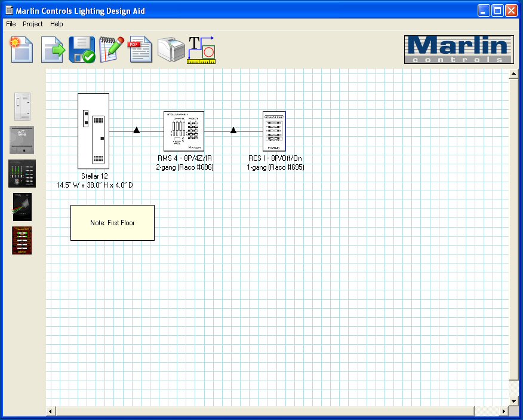Pick the white panel device in palette

point(22,107)
